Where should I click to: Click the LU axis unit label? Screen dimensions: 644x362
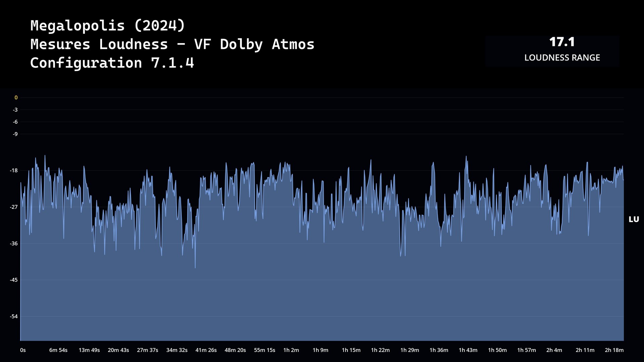634,220
